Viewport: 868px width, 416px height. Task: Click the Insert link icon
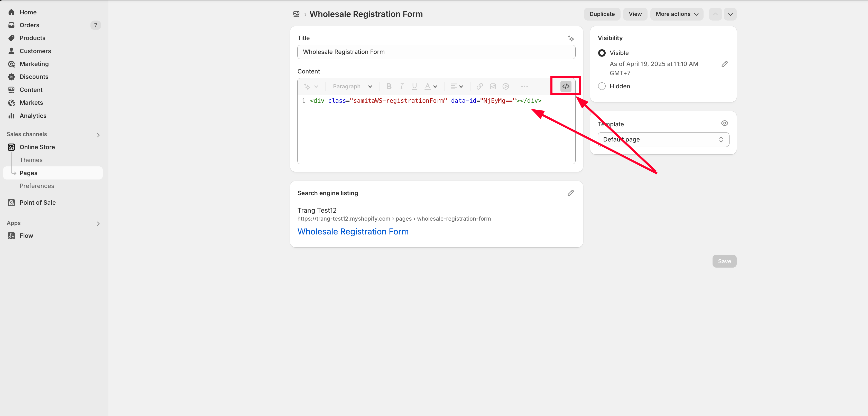tap(479, 86)
